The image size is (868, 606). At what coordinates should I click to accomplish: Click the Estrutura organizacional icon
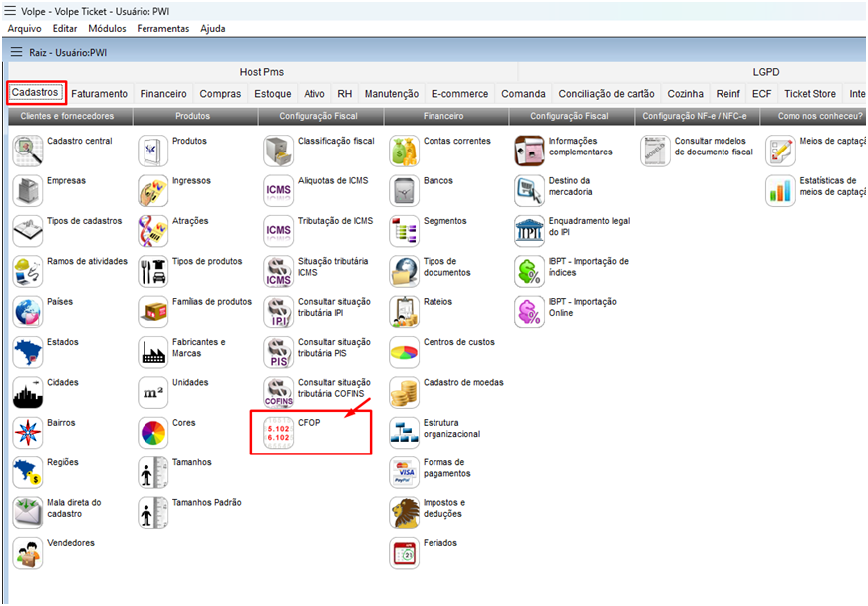point(405,432)
